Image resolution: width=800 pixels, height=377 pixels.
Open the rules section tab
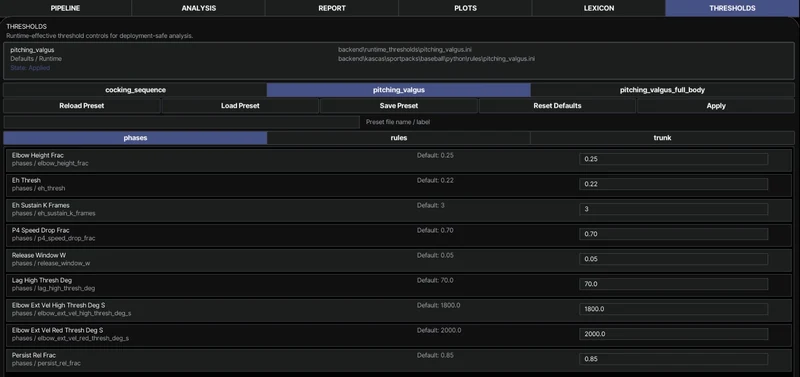click(398, 138)
